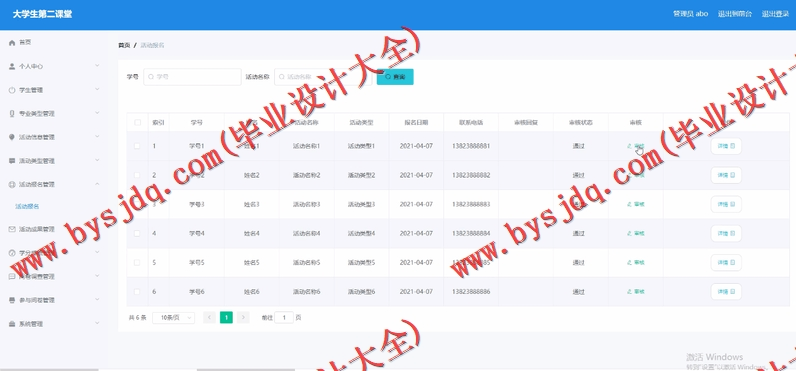
Task: Click the envelope icon for 活动成果管理
Action: click(x=12, y=229)
